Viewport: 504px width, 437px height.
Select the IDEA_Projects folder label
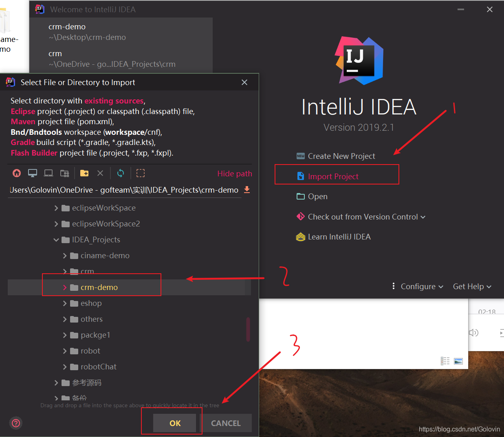tap(96, 240)
